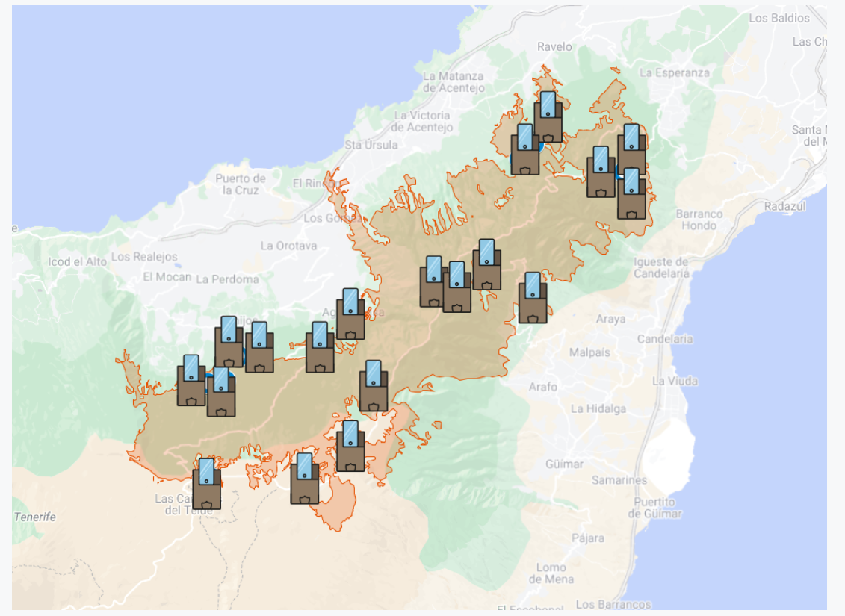Click the Puerto de la Cruz map label

241,184
